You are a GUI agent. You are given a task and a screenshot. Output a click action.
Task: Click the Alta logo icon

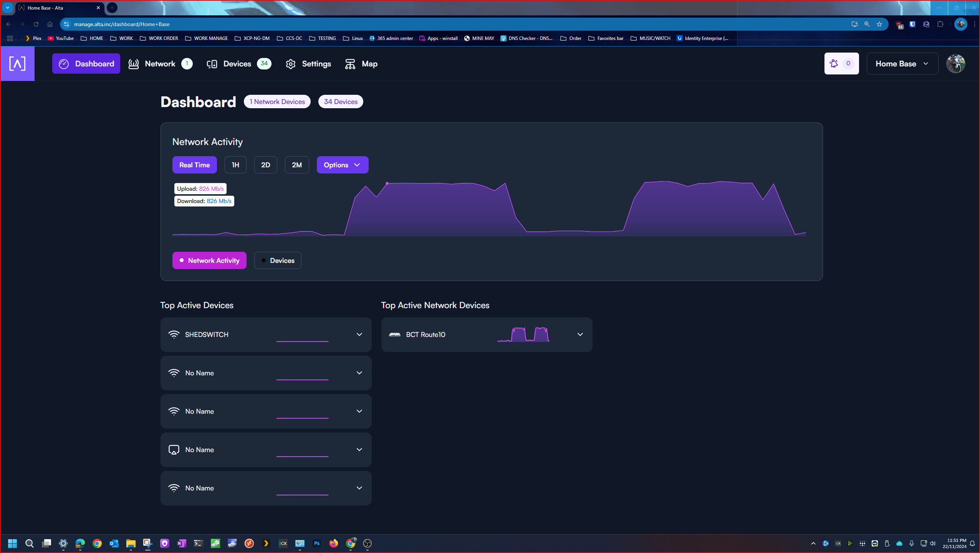pyautogui.click(x=17, y=64)
